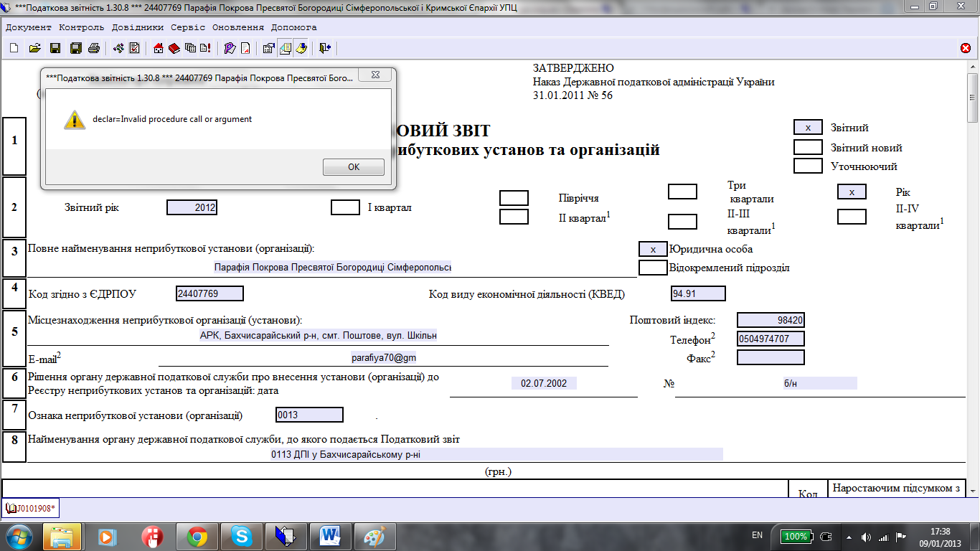The height and width of the screenshot is (551, 980).
Task: Toggle the 'Відокремлений підрозділ' checkbox
Action: click(x=653, y=268)
